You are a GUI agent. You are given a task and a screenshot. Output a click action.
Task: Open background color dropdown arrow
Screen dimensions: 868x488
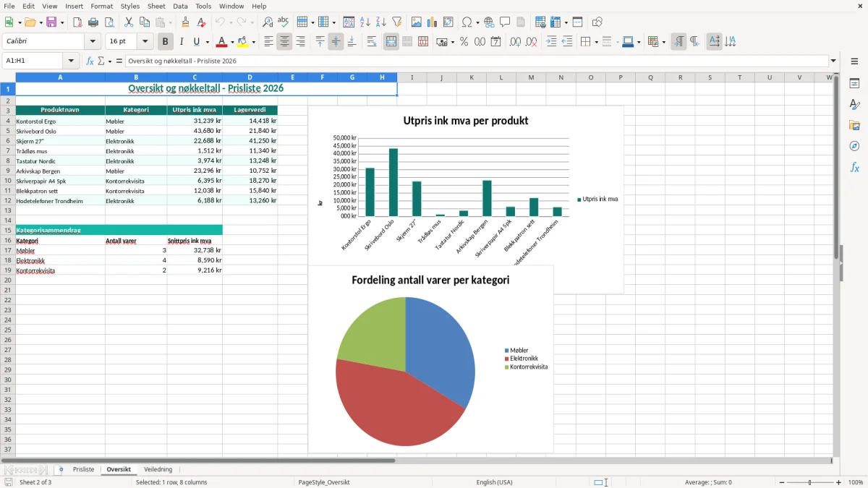253,42
